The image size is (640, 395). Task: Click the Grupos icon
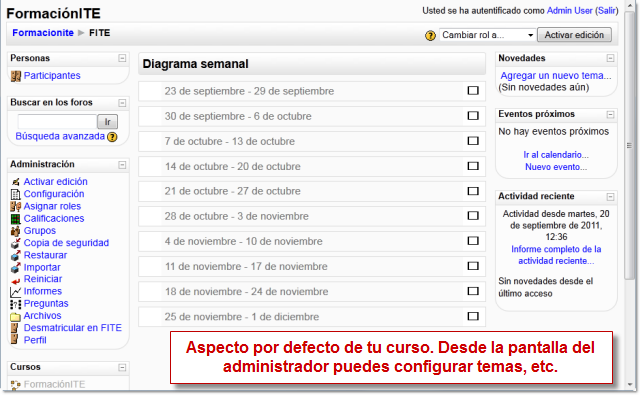point(16,231)
